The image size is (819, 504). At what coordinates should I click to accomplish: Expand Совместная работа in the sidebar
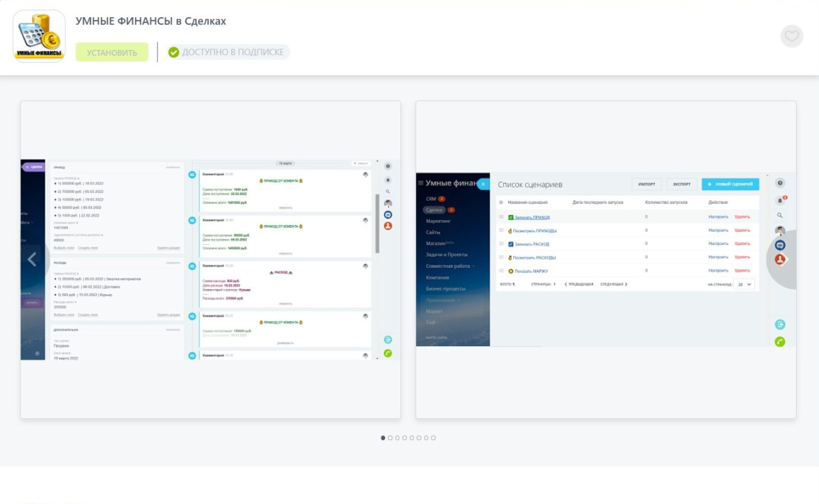click(450, 266)
